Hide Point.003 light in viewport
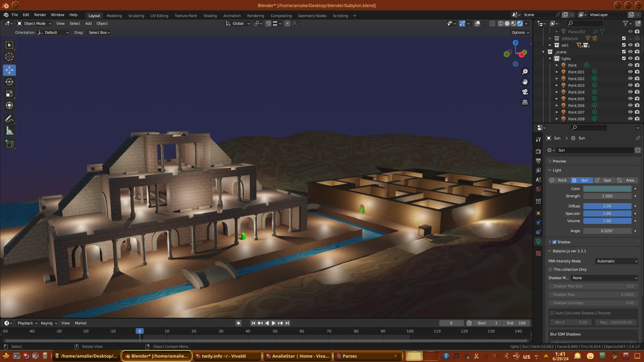644x362 pixels. coord(630,85)
